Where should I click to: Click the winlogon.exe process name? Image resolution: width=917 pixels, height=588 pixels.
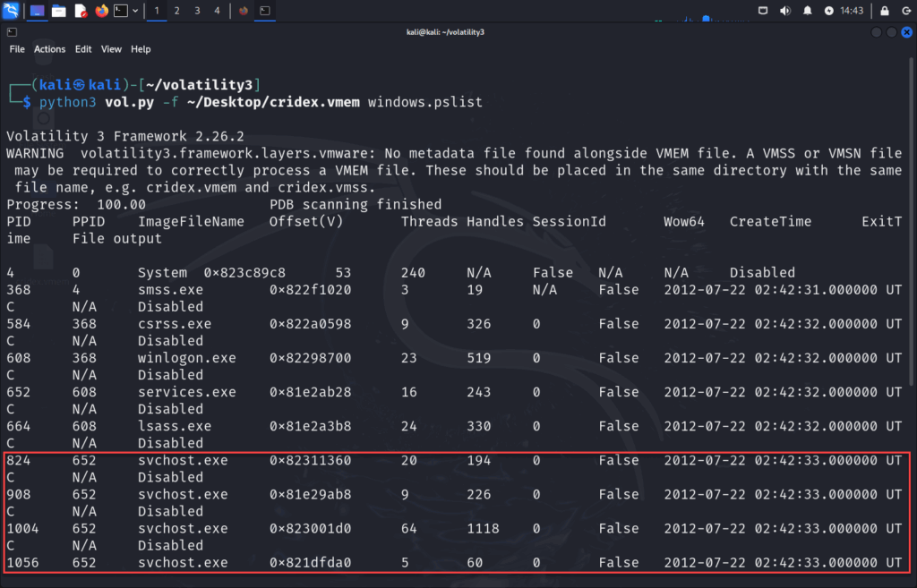pos(187,358)
